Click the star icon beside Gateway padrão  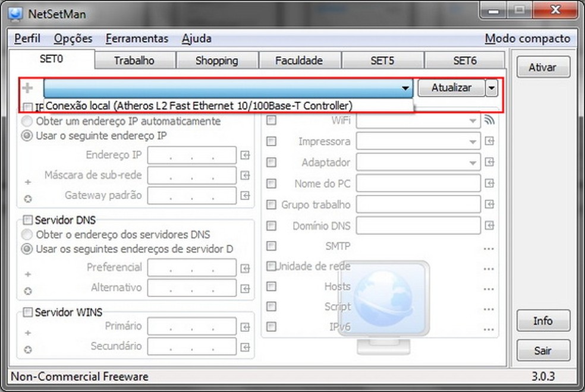[27, 199]
